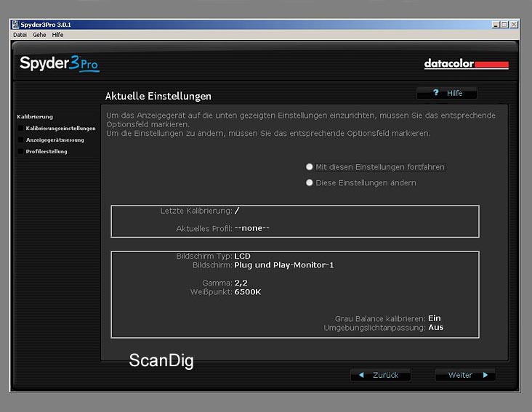Click the 'Grau Balance kalibrieren:' label

coord(380,319)
